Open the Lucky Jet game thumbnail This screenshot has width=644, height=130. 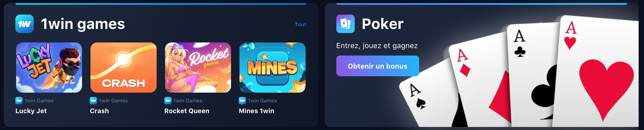[49, 68]
